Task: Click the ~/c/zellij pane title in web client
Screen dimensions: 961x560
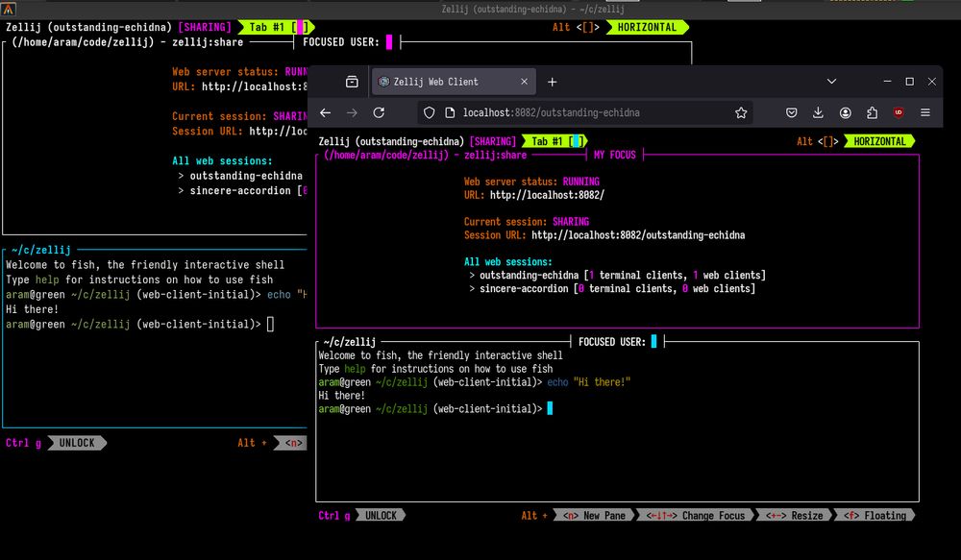Action: click(350, 342)
